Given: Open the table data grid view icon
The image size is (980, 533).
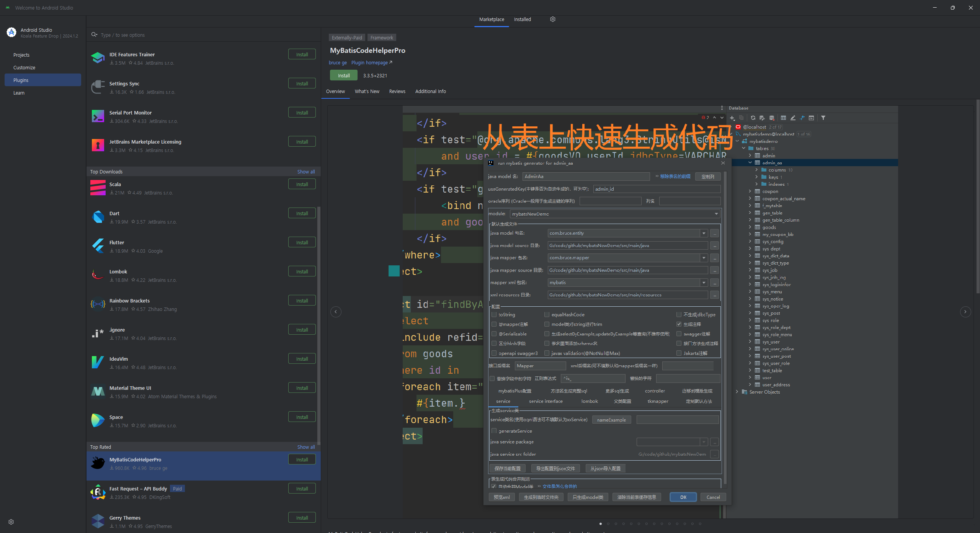Looking at the screenshot, I should coord(783,118).
